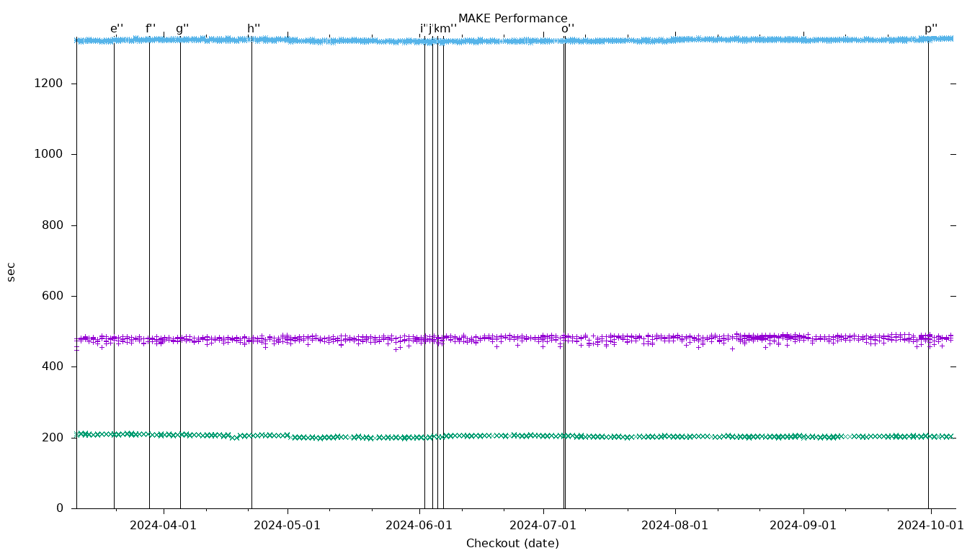Click the 400 y-axis tick label
This screenshot has height=553, width=980.
tap(52, 367)
